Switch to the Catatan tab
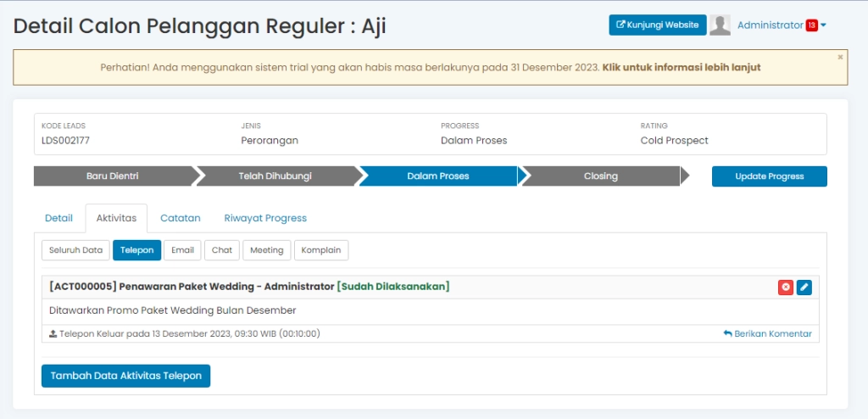 click(x=181, y=218)
